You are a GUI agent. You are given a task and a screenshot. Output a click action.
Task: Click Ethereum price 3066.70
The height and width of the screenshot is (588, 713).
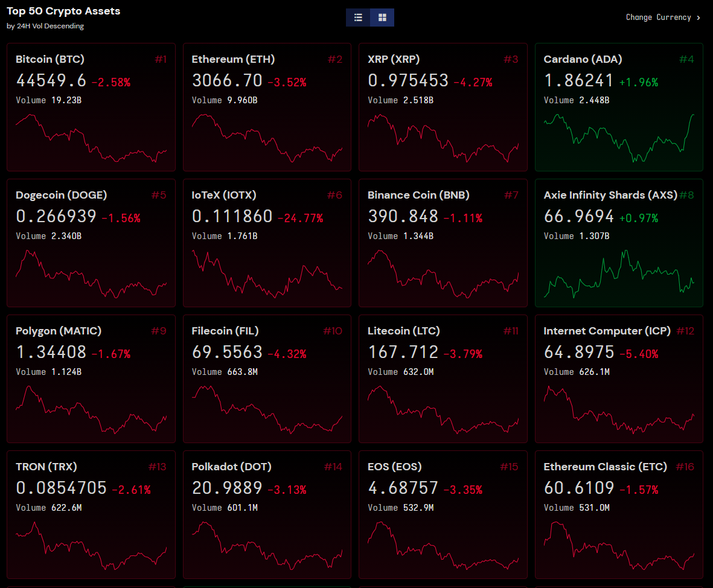[227, 80]
